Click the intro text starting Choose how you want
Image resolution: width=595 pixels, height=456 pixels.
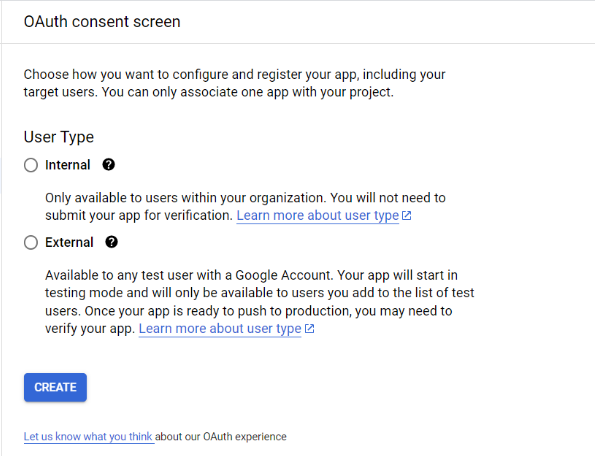pos(235,83)
